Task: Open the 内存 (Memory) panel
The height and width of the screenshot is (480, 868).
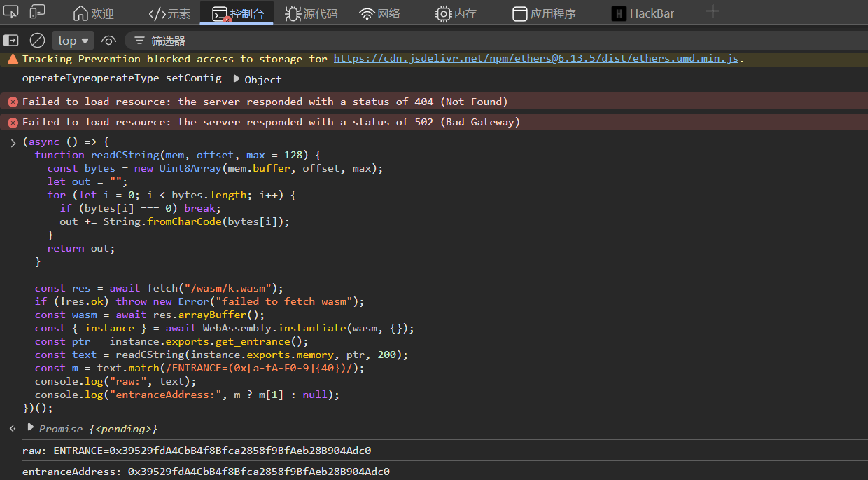Action: (456, 13)
